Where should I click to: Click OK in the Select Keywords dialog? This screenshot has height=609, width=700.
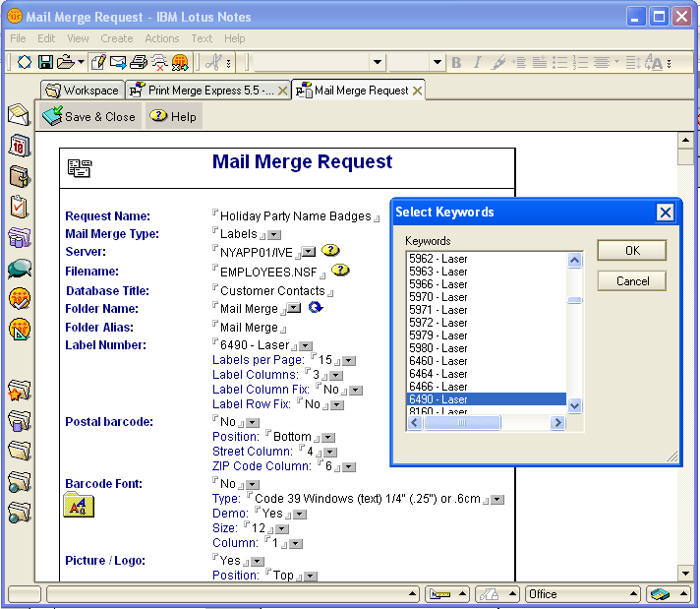pyautogui.click(x=631, y=250)
